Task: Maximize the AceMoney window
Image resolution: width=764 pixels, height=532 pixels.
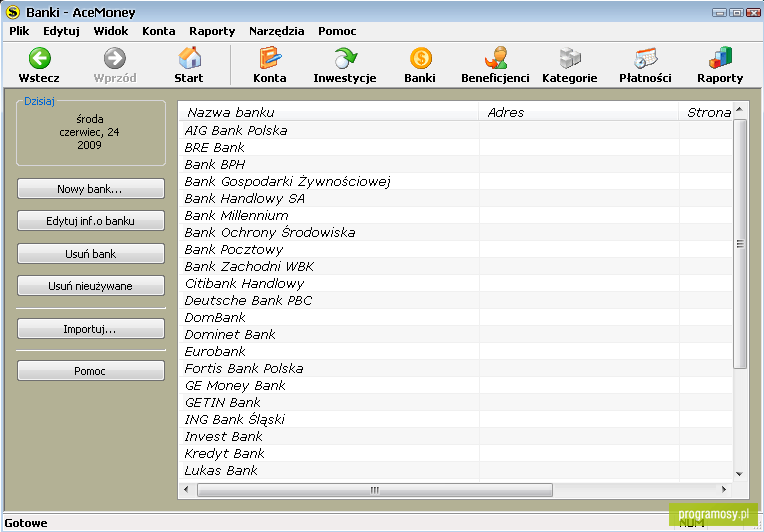Action: pyautogui.click(x=737, y=13)
